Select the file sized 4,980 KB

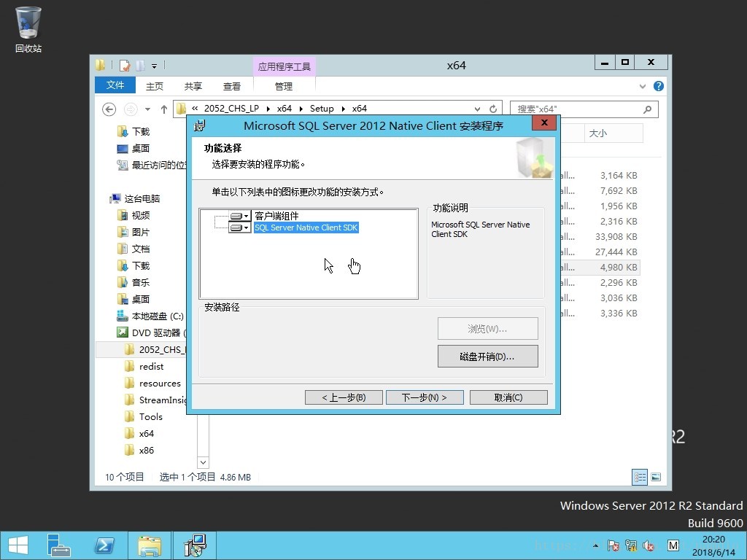point(601,268)
